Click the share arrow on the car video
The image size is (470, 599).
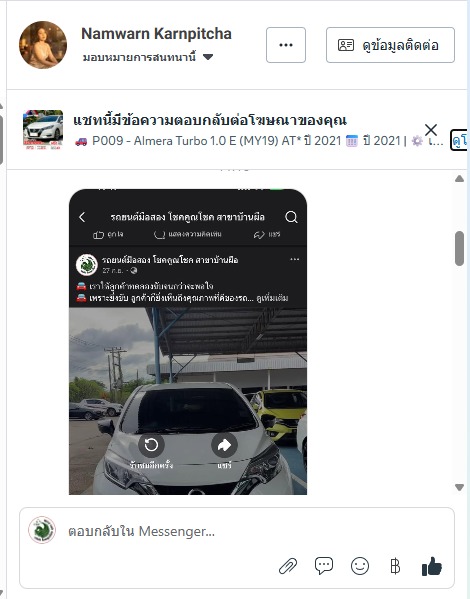coord(224,445)
